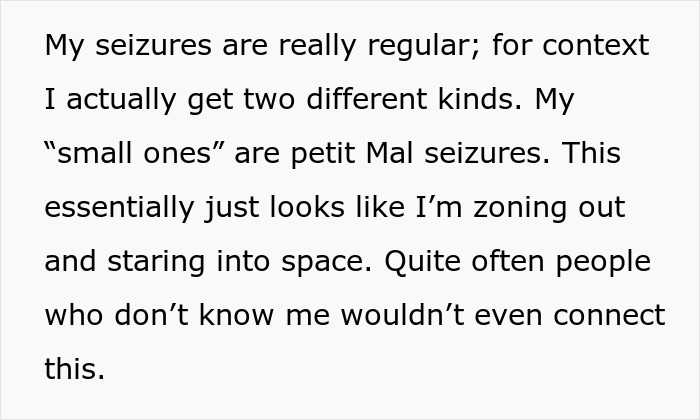
Task: Click the final word "this." on last line
Action: click(x=74, y=370)
